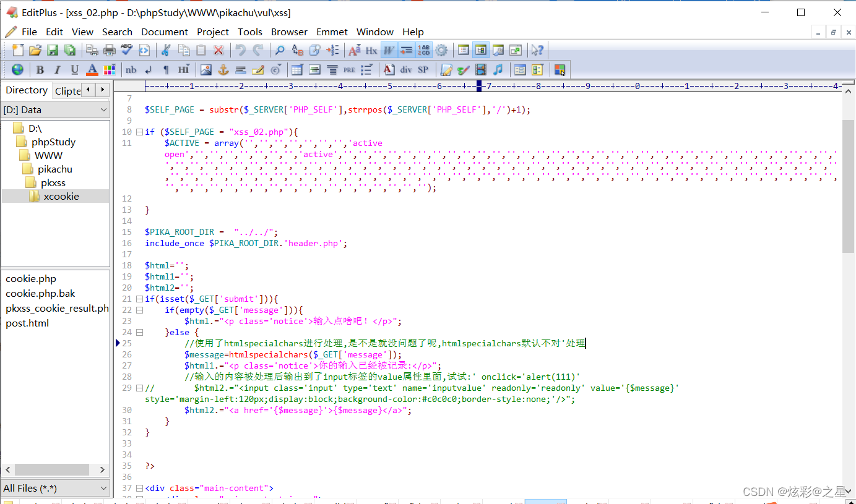The image size is (856, 504).
Task: Open the color palette swatch icon
Action: tap(110, 69)
